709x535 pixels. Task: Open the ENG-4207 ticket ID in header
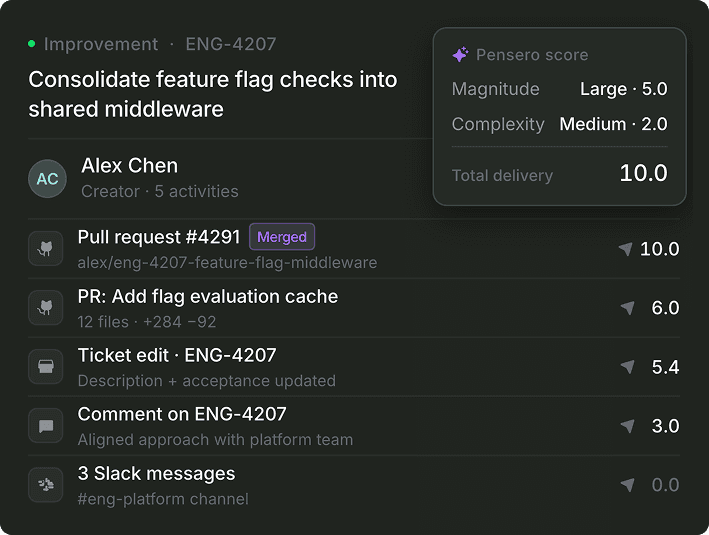pos(231,44)
